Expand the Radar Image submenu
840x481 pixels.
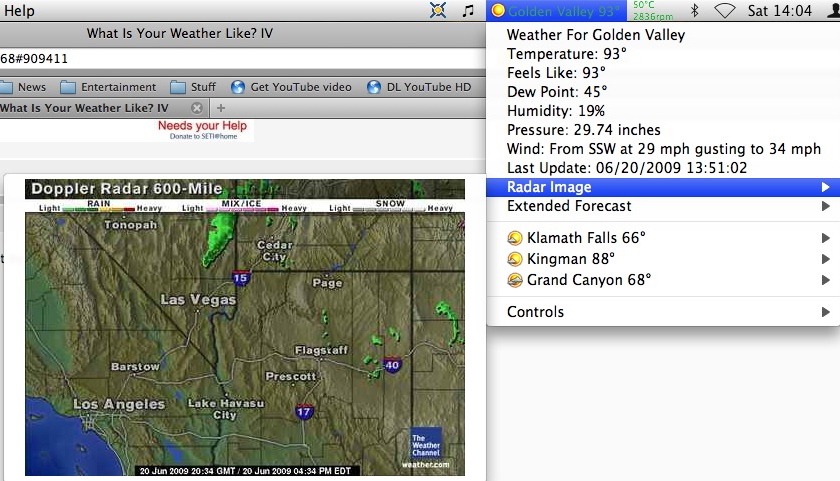661,187
